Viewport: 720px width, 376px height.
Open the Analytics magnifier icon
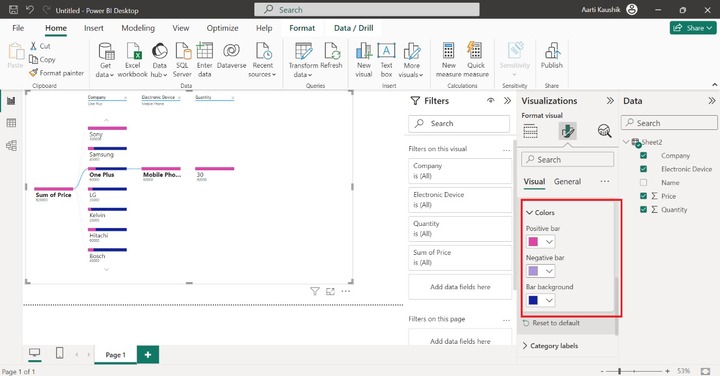click(604, 131)
